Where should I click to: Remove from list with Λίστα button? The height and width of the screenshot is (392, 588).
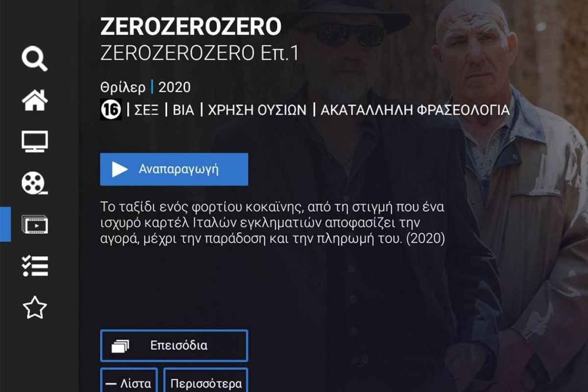(x=129, y=380)
